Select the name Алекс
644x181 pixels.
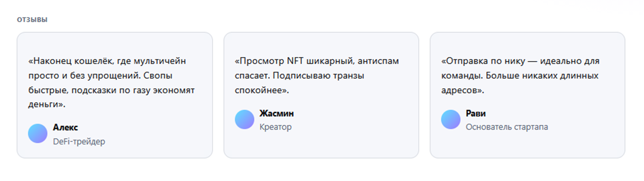click(65, 127)
